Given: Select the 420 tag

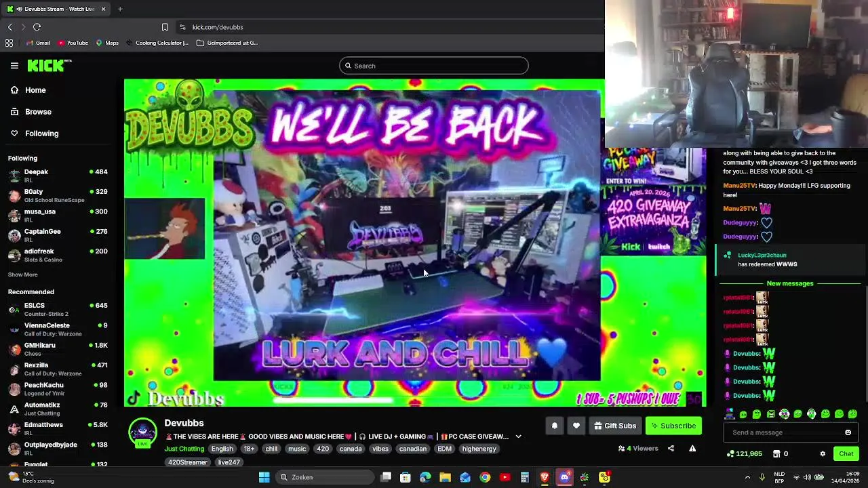Looking at the screenshot, I should (323, 449).
